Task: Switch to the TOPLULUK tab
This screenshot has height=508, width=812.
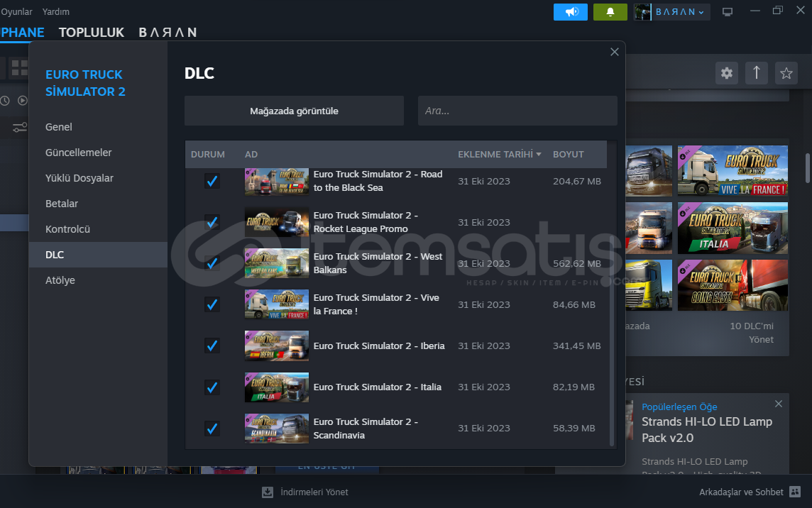Action: pyautogui.click(x=92, y=32)
